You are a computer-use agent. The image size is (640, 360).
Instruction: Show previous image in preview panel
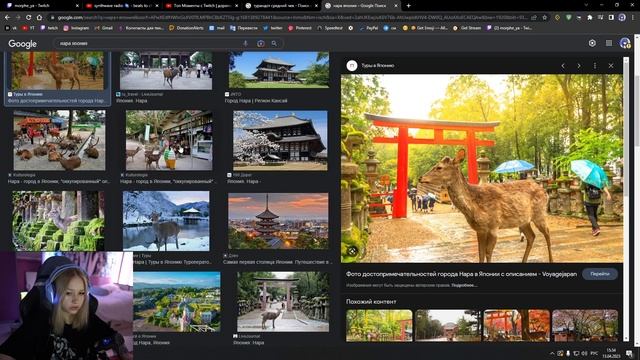tap(563, 66)
